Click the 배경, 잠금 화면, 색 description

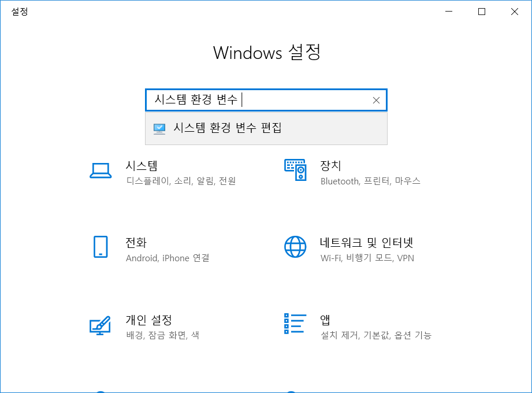point(163,335)
